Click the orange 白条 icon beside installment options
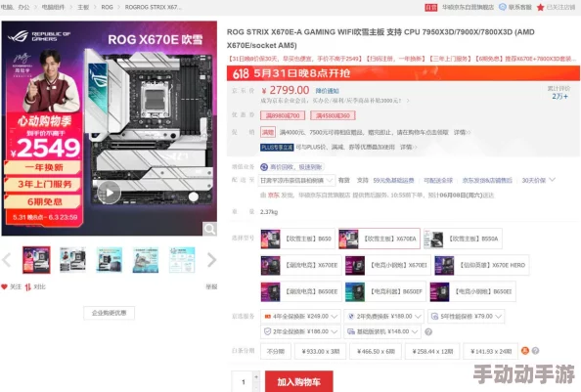The height and width of the screenshot is (392, 581). pyautogui.click(x=525, y=351)
